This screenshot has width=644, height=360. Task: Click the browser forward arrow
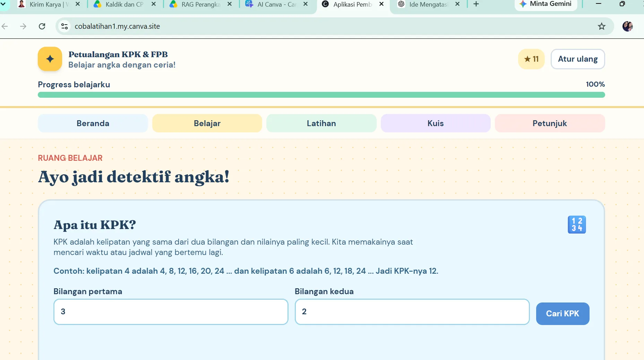click(23, 26)
